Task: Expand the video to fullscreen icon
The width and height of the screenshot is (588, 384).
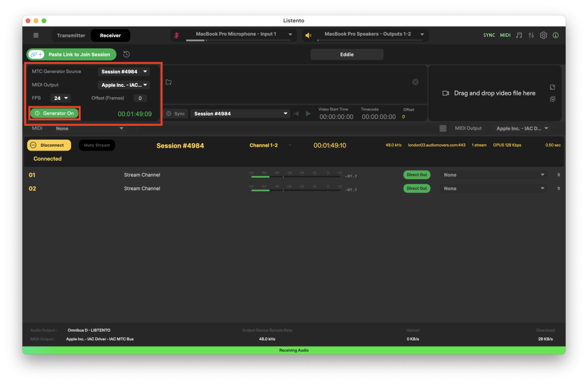Action: click(x=552, y=87)
